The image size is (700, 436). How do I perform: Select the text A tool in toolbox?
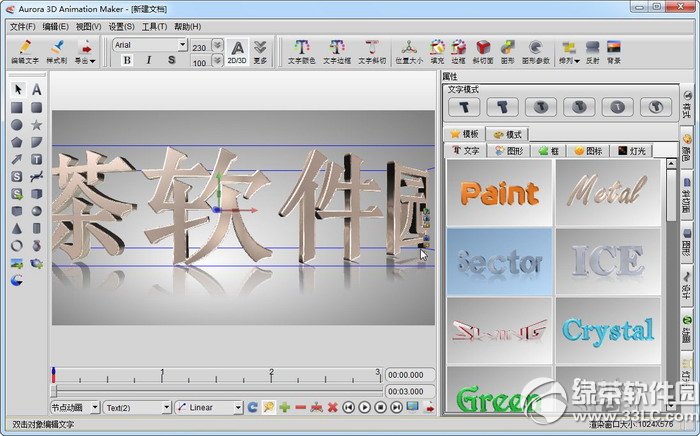click(x=37, y=89)
